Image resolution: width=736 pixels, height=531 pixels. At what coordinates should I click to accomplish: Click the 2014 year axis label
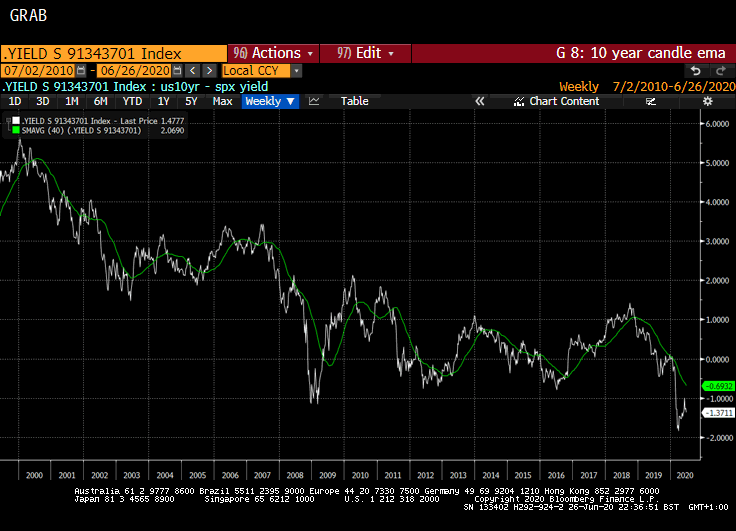pyautogui.click(x=491, y=475)
